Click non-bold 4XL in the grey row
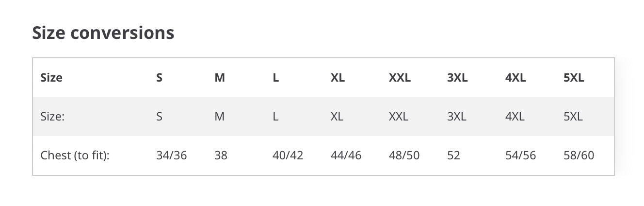The image size is (644, 206). click(x=515, y=117)
